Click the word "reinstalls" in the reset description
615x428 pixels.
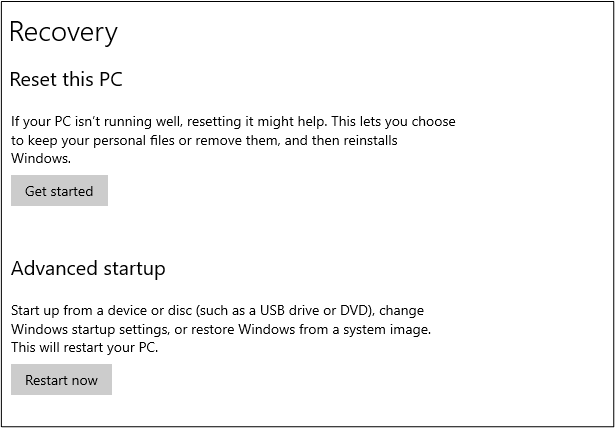364,140
